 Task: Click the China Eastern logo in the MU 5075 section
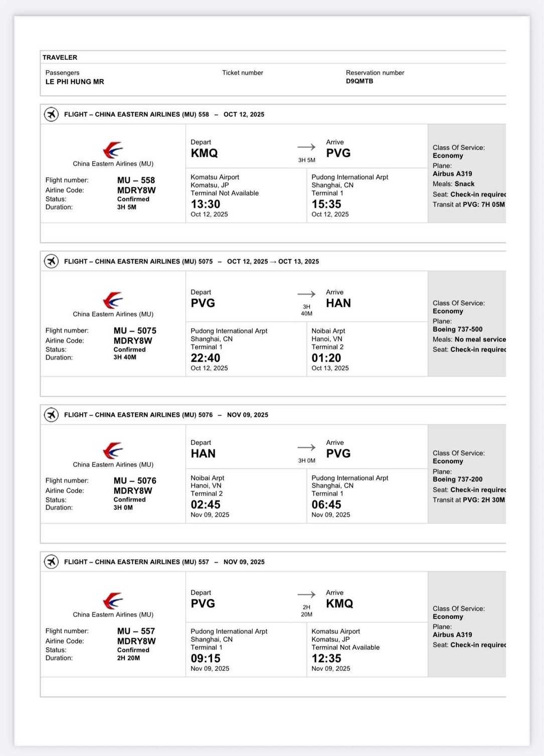click(113, 300)
